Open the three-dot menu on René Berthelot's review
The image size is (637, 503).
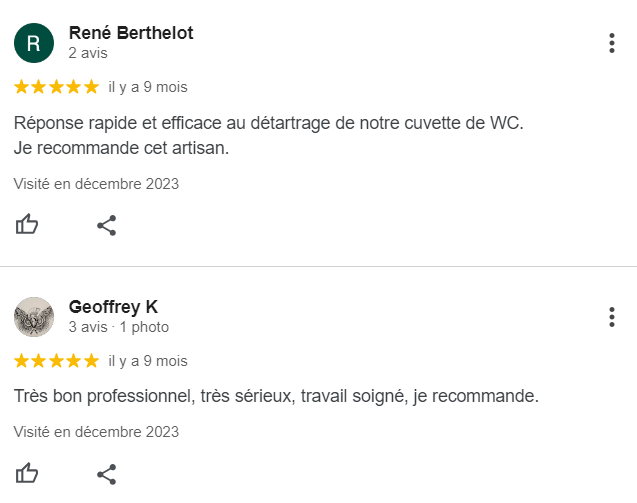(612, 43)
